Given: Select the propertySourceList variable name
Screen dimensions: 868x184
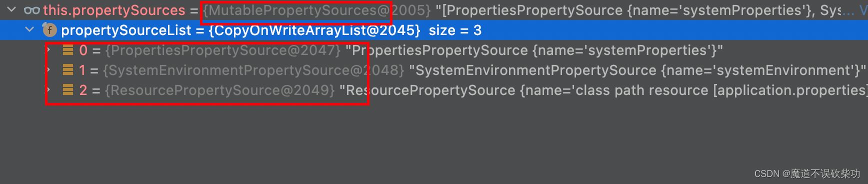Looking at the screenshot, I should tap(126, 30).
